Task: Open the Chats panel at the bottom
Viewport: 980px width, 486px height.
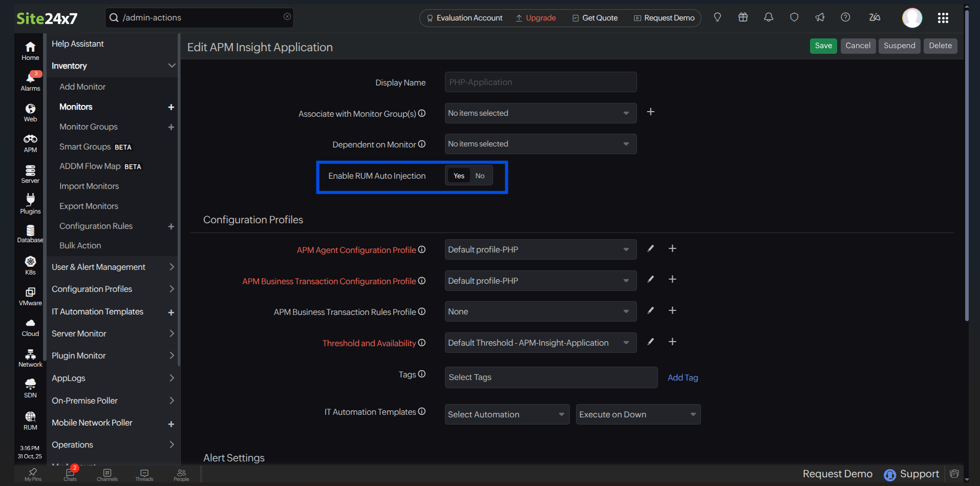Action: 70,475
